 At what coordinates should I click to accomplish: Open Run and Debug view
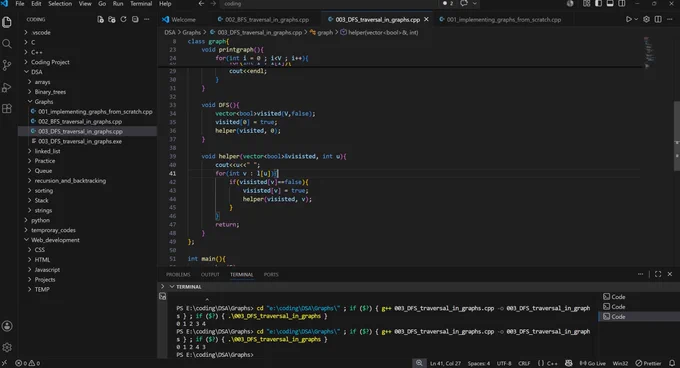tap(7, 87)
